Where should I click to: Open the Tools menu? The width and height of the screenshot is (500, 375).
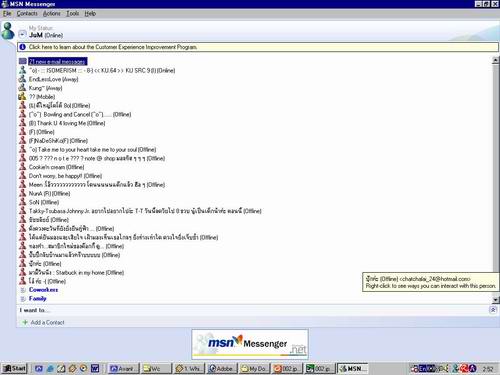(72, 14)
